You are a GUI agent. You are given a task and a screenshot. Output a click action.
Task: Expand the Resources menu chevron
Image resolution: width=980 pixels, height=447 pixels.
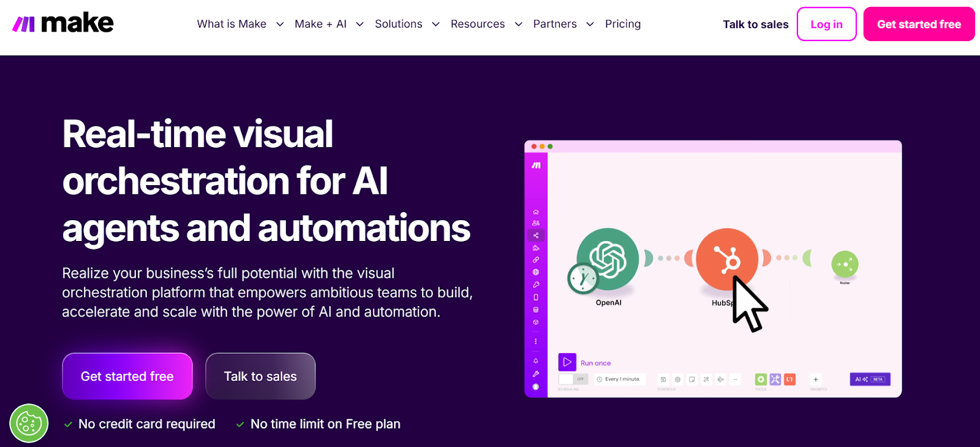tap(519, 25)
